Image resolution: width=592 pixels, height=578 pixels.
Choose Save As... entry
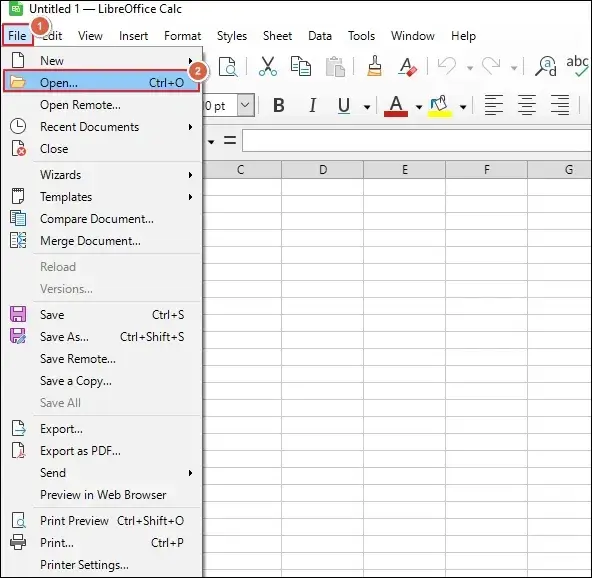coord(102,336)
